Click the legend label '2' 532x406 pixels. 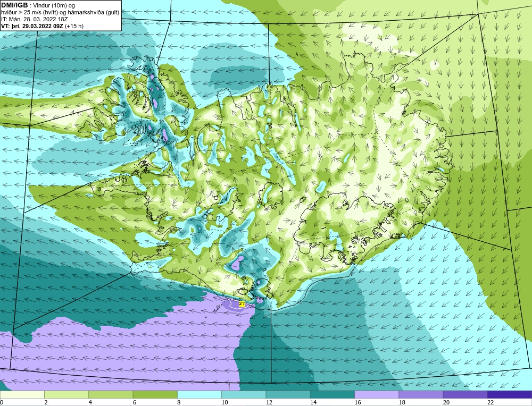45,402
